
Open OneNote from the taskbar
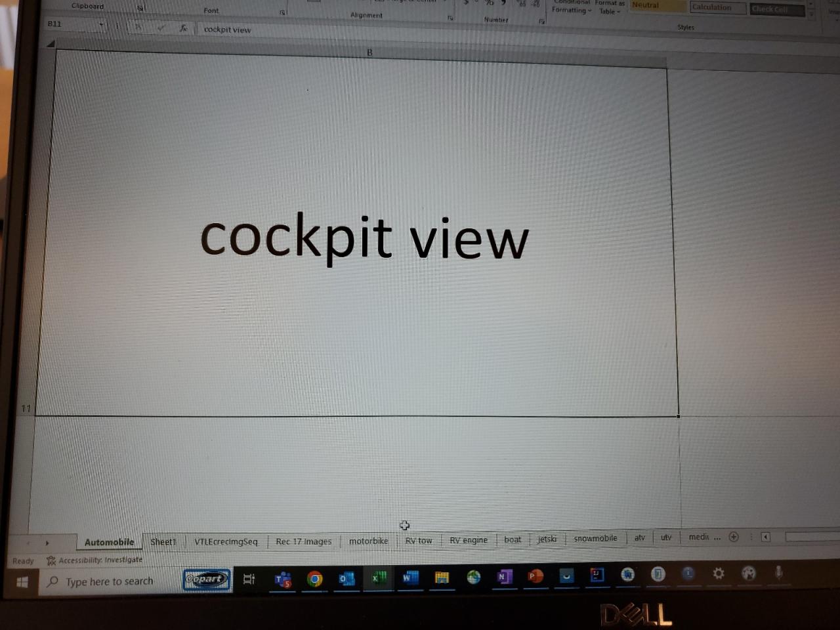pos(504,577)
